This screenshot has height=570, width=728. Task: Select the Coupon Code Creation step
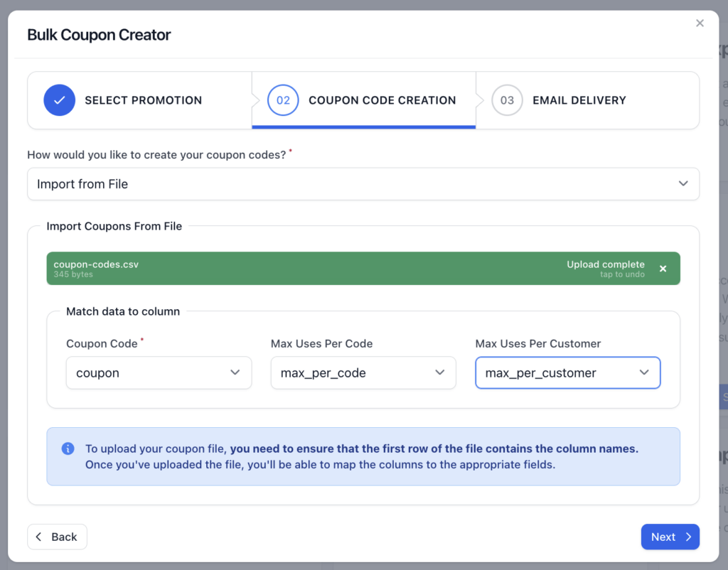[382, 100]
